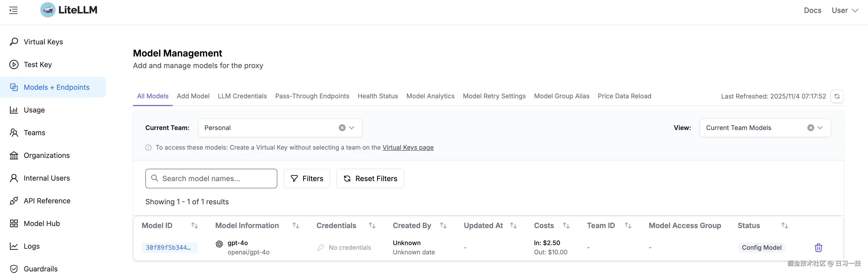Open the Usage analytics page
The width and height of the screenshot is (868, 274).
(x=34, y=110)
